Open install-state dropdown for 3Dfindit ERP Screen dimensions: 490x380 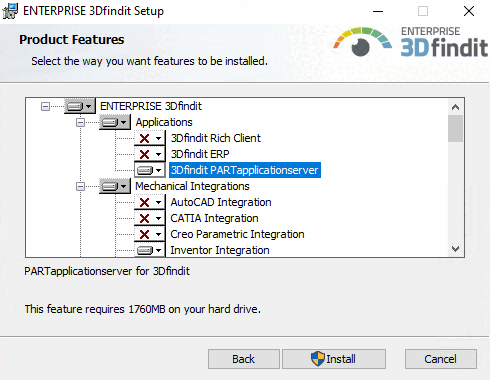pos(150,154)
